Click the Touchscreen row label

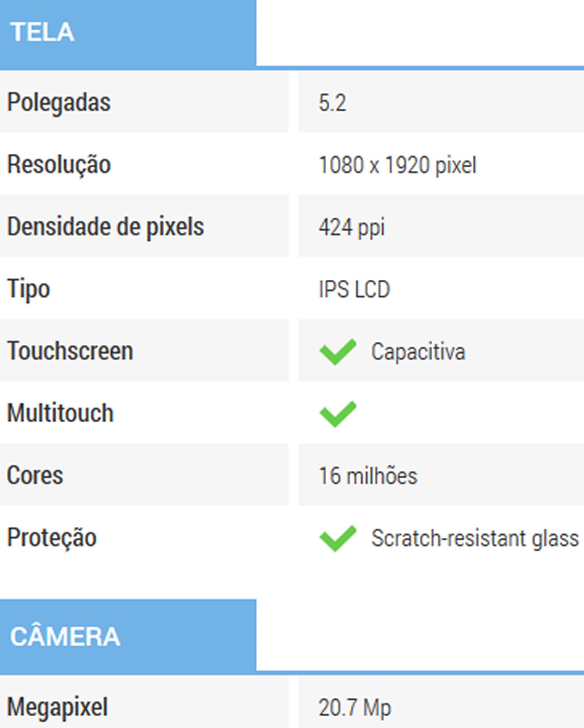[70, 351]
